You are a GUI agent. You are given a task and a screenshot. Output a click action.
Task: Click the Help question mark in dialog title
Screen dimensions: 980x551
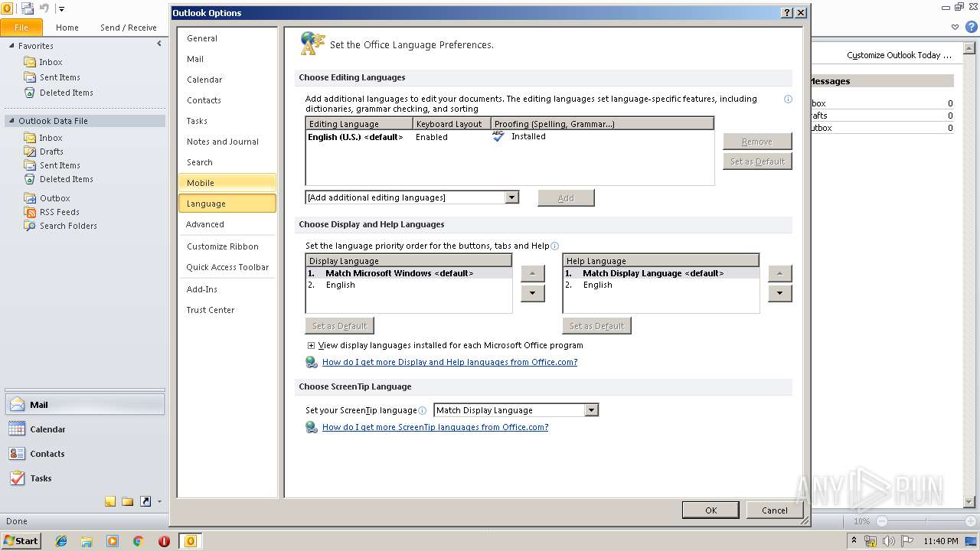(787, 13)
